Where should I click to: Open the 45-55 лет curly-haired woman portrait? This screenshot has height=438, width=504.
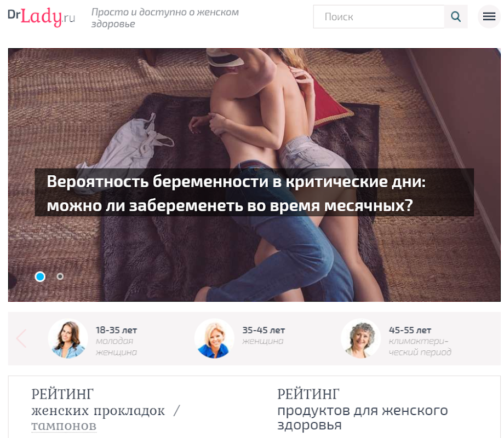[x=360, y=338]
